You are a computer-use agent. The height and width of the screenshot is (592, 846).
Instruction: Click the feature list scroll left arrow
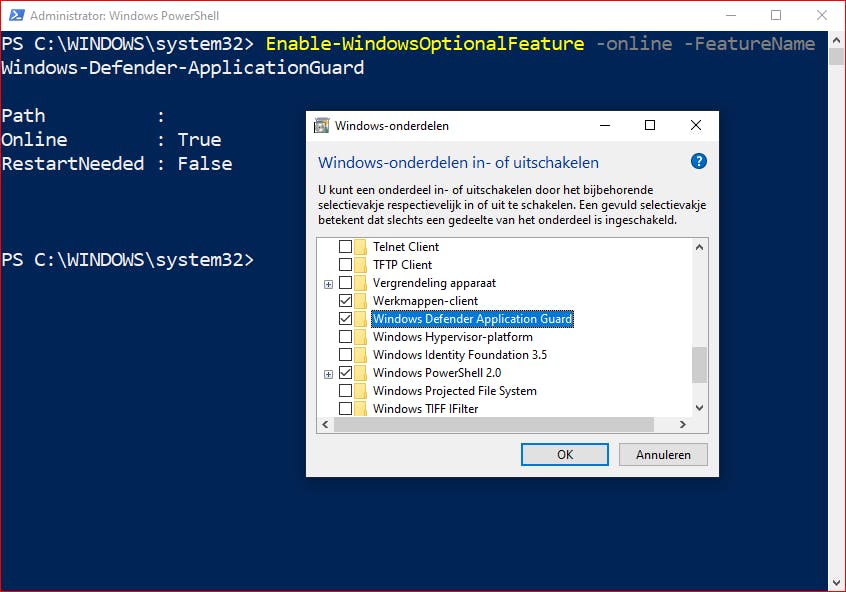point(325,424)
